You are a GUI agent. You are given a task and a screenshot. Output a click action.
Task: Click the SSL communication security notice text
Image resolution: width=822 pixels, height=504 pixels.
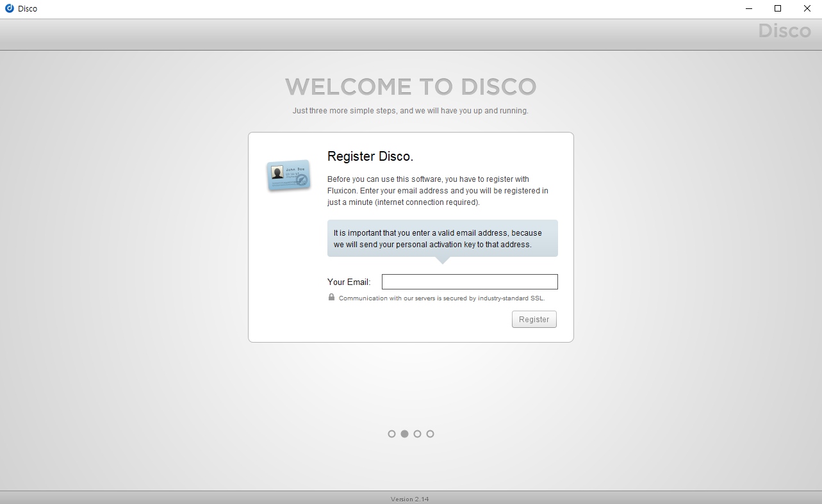442,298
